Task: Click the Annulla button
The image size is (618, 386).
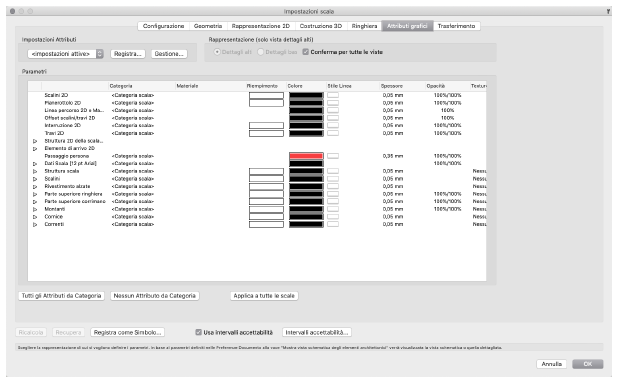Action: click(x=551, y=364)
